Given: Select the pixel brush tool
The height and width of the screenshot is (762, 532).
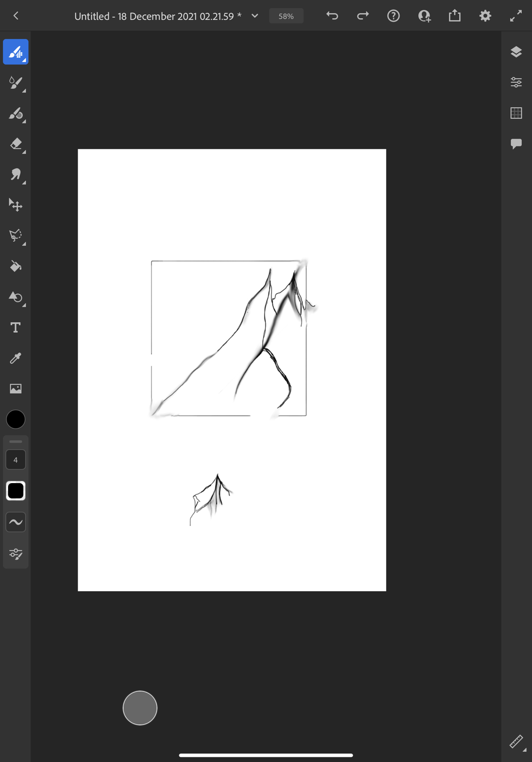Looking at the screenshot, I should coord(16,52).
